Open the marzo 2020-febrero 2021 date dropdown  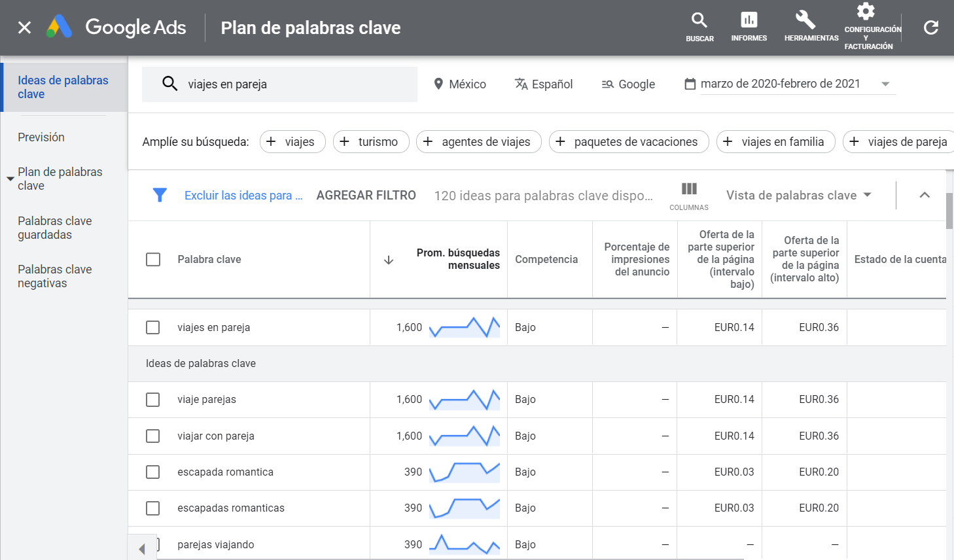(885, 84)
